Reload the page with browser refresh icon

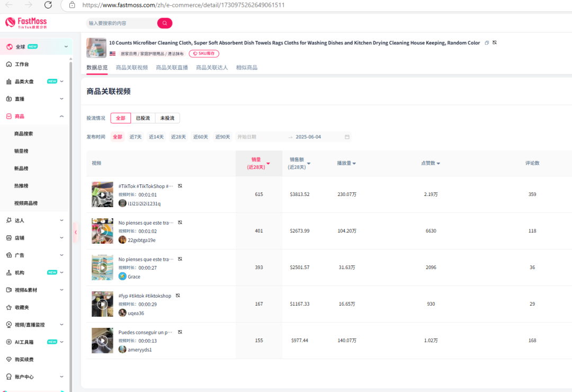48,5
